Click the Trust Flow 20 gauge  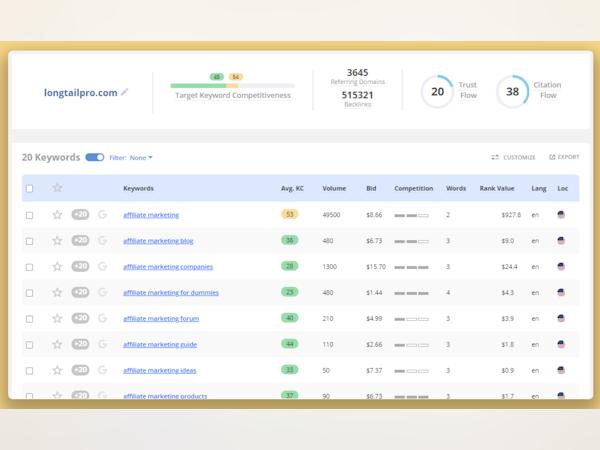[x=437, y=91]
